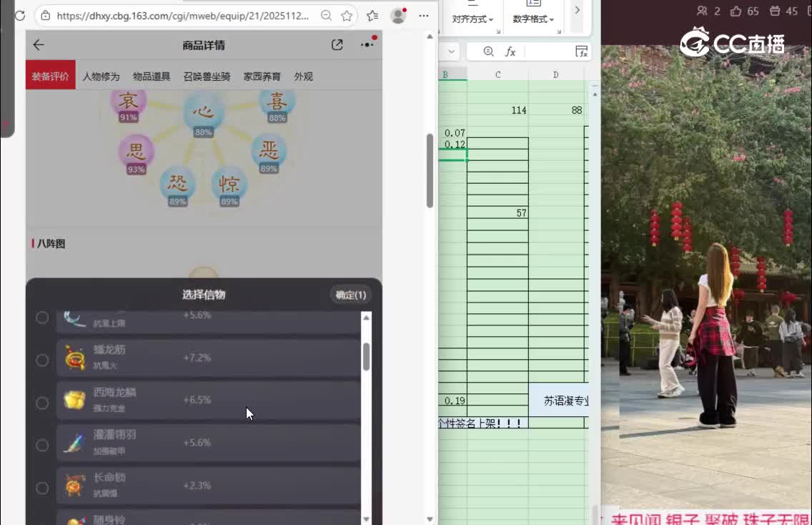The width and height of the screenshot is (812, 525).
Task: Select the 蟠龙筋 radio button
Action: (x=42, y=360)
